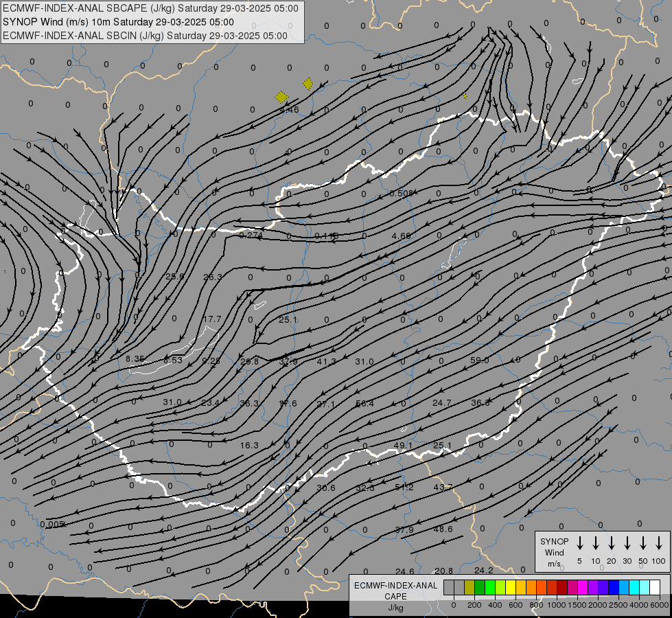Screen dimensions: 672x618
Task: Click the 20 m/s wind arrow in legend
Action: pos(611,543)
